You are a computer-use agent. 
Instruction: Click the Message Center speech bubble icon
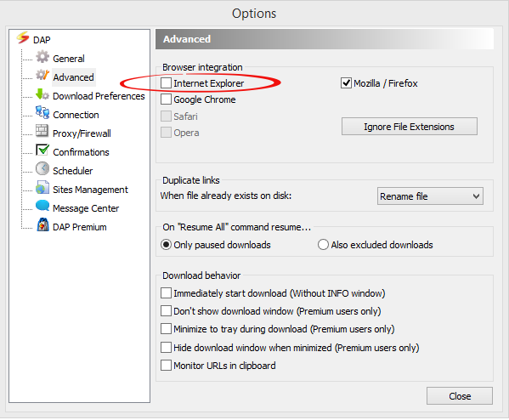(x=42, y=206)
